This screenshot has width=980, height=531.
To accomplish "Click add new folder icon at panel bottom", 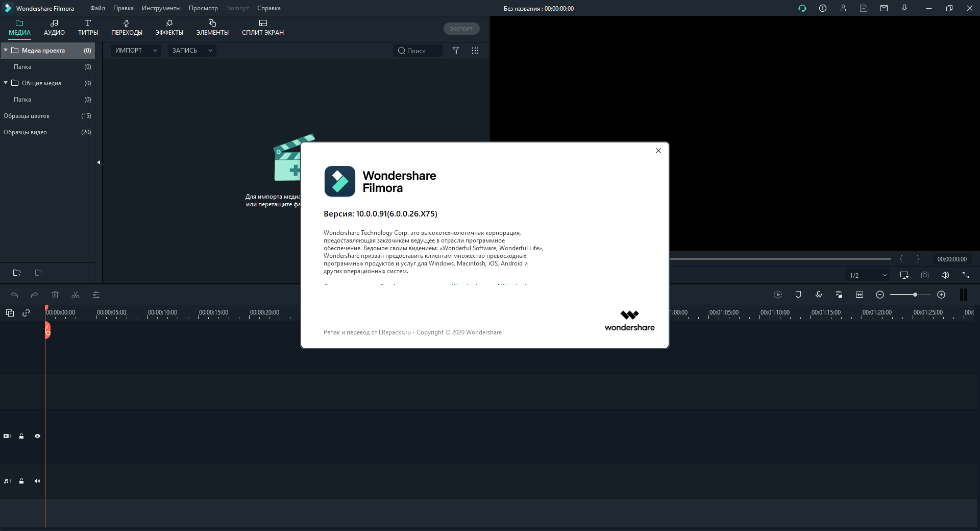I will [17, 273].
